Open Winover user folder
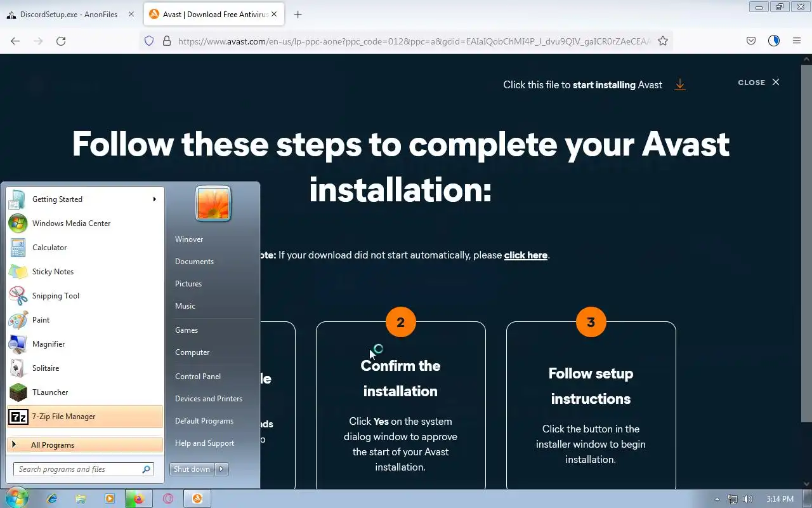 [x=189, y=239]
